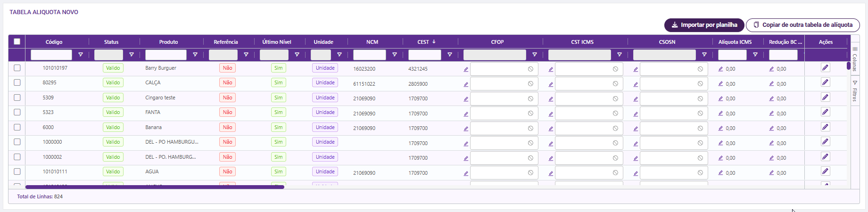868x212 pixels.
Task: Edit Redução BC value for AGUA row
Action: (x=771, y=173)
